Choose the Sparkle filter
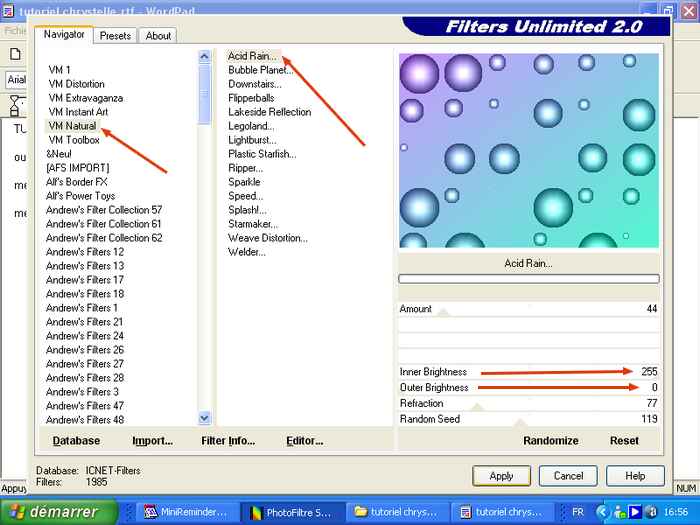This screenshot has height=525, width=700. [x=244, y=182]
